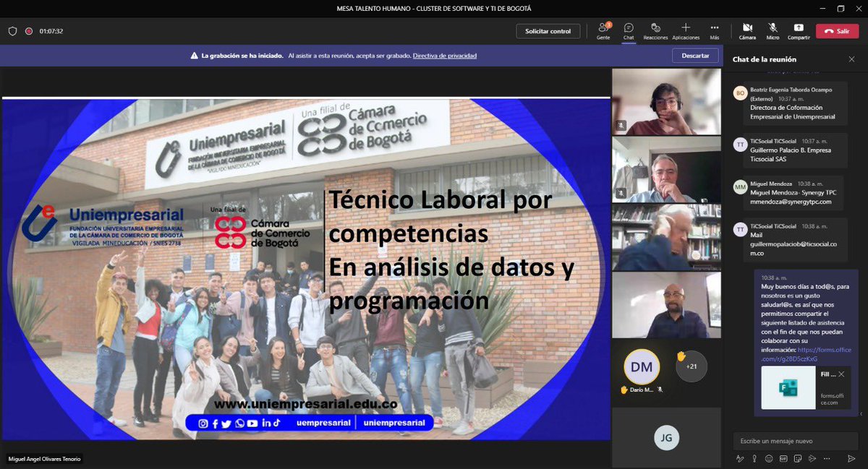This screenshot has width=868, height=469.
Task: Click Darío muted microphone indicator
Action: coord(659,390)
